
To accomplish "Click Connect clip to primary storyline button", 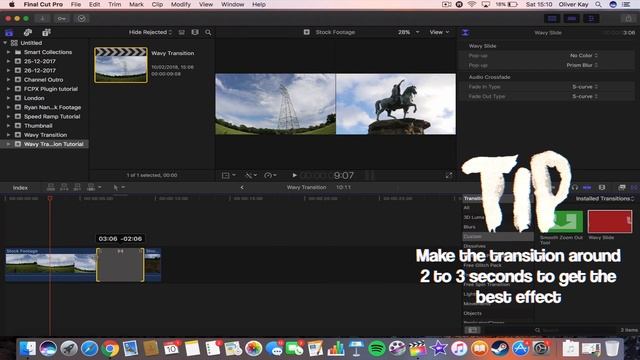I will click(51, 187).
